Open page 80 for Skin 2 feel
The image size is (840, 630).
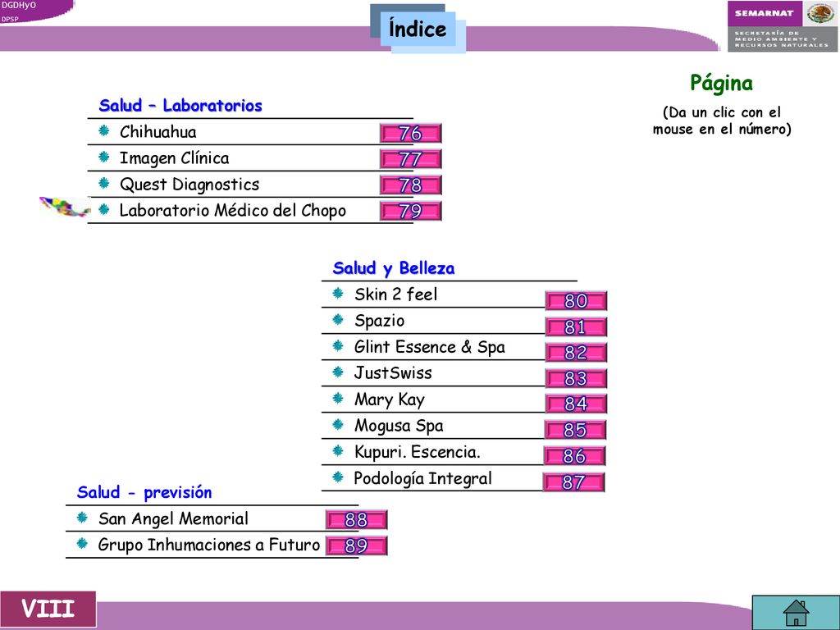click(x=576, y=300)
